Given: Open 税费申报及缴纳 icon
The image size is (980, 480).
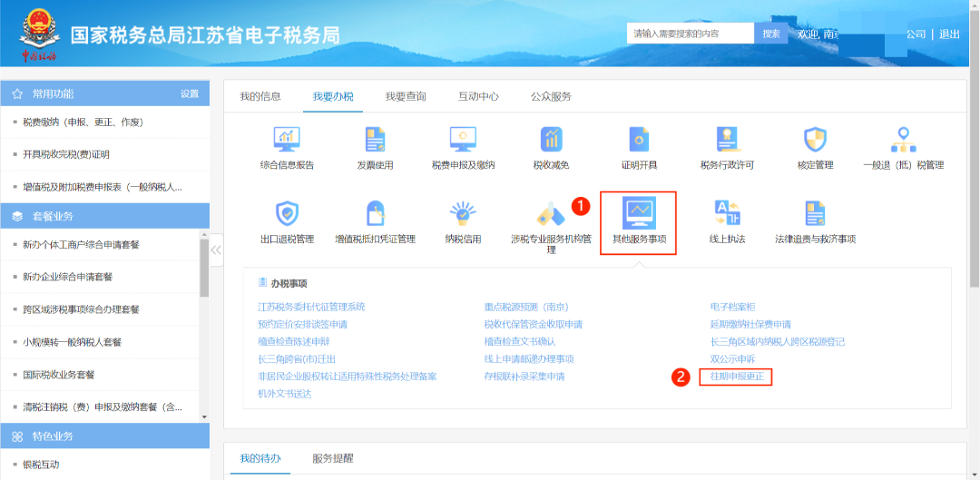Looking at the screenshot, I should pyautogui.click(x=463, y=140).
